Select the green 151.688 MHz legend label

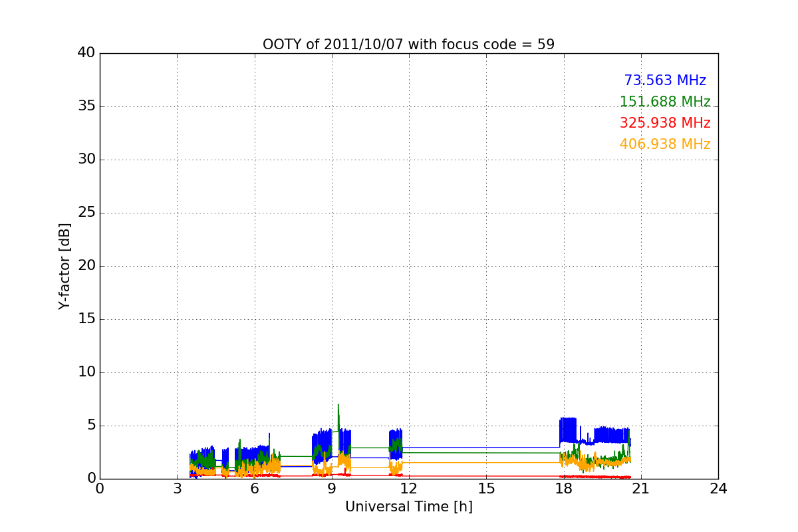click(x=665, y=102)
